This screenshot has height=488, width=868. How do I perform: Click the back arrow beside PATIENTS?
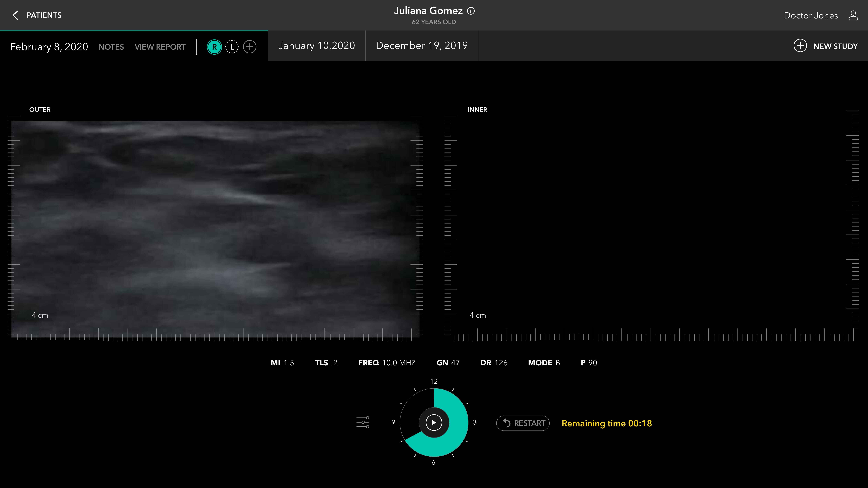(15, 15)
